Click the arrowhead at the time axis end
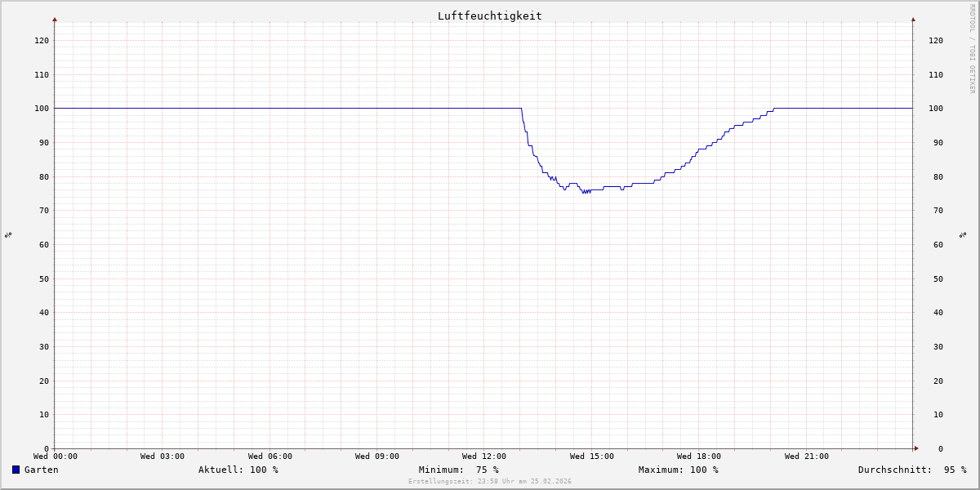This screenshot has width=980, height=490. point(916,448)
